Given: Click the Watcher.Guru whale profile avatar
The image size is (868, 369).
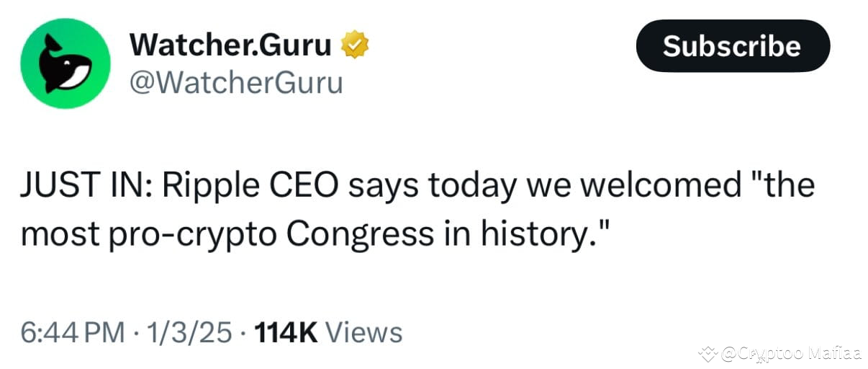Looking at the screenshot, I should coord(65,64).
